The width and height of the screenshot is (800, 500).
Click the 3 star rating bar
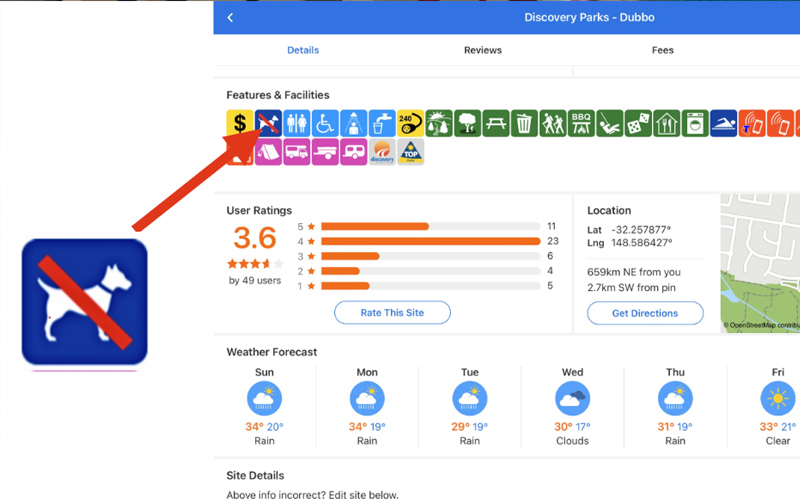[x=431, y=256]
